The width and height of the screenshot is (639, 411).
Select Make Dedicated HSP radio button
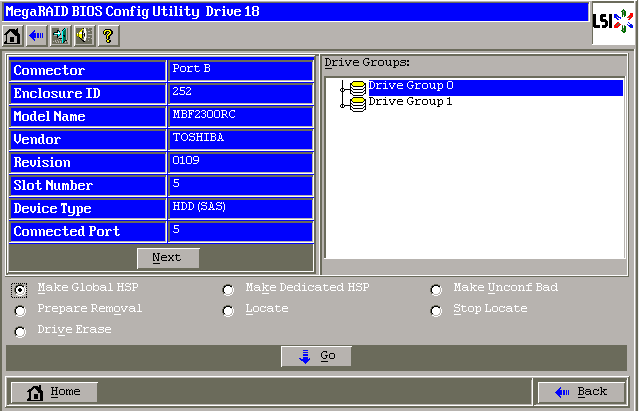228,290
